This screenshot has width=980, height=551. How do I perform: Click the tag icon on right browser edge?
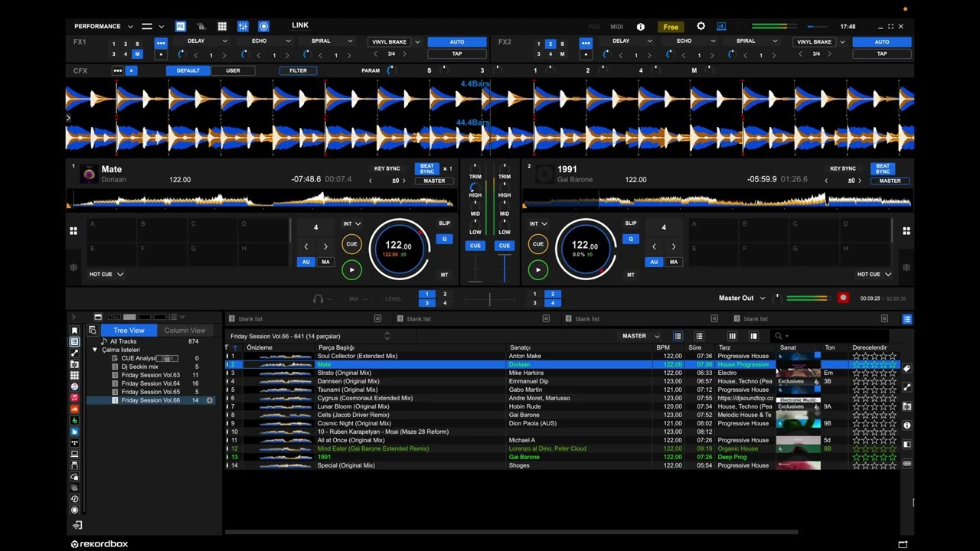(907, 369)
